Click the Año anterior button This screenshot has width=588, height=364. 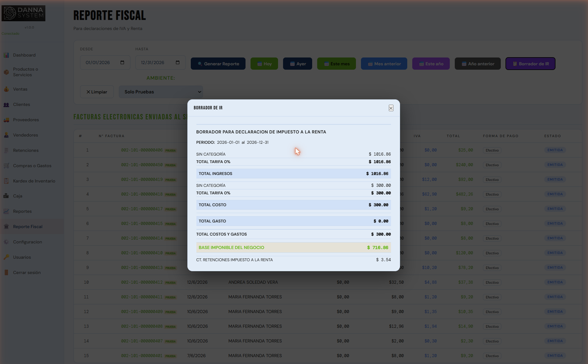478,64
